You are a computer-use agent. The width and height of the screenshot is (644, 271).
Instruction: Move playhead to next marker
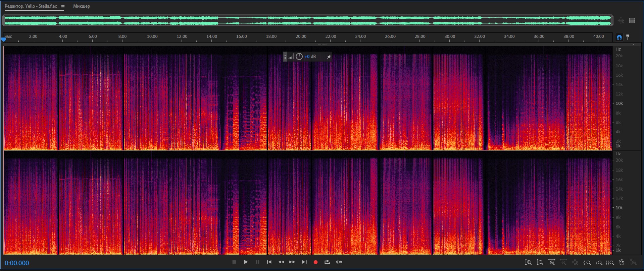point(304,262)
